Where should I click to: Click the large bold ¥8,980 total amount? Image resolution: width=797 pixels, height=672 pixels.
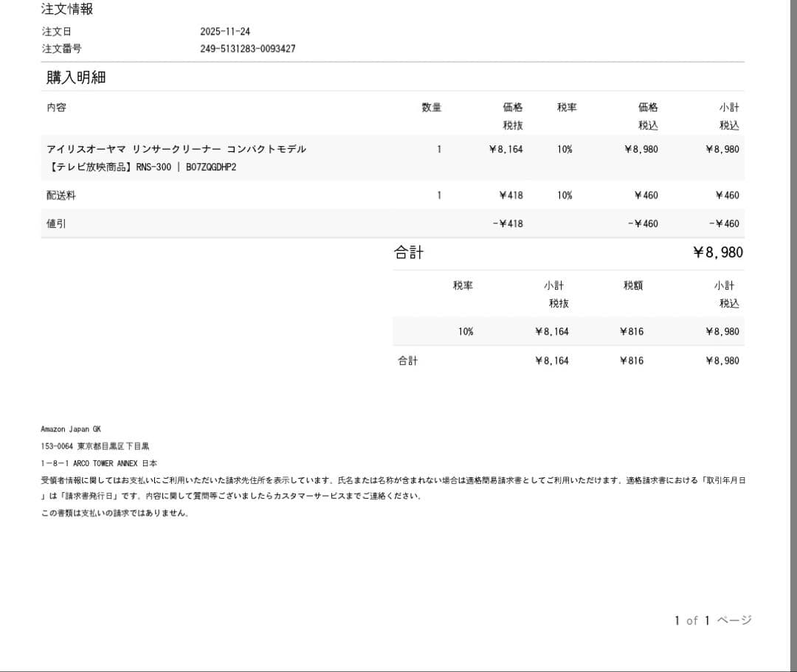717,252
